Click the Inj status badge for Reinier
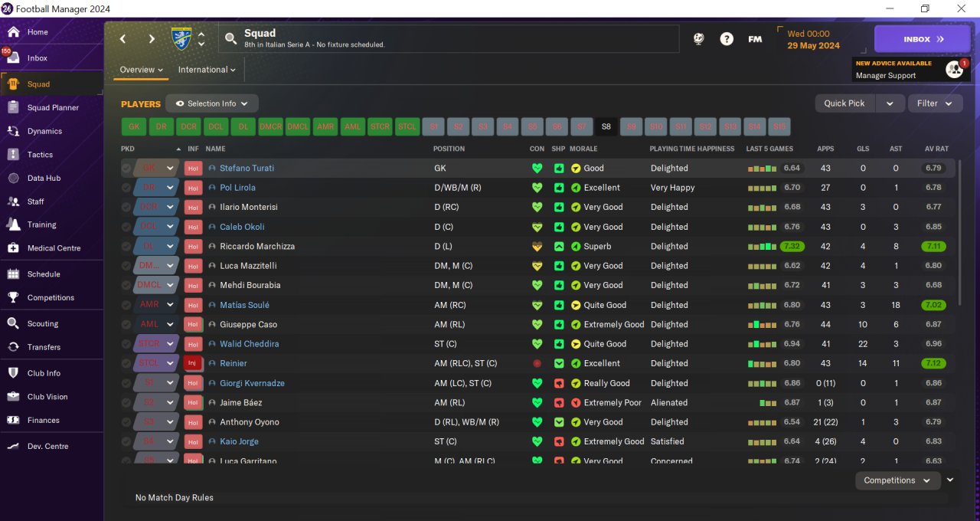The width and height of the screenshot is (980, 521). [193, 364]
